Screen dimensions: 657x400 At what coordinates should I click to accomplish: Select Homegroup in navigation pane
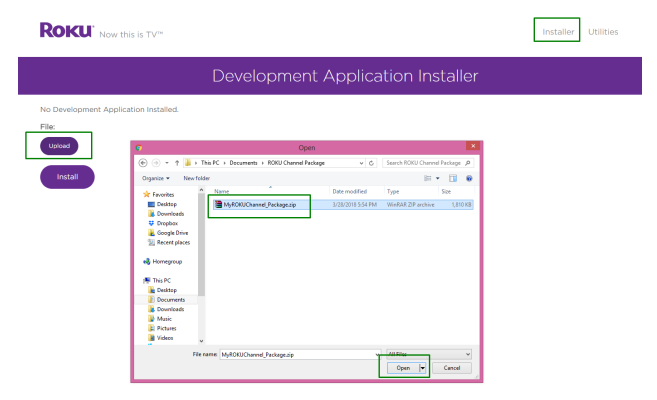[163, 261]
